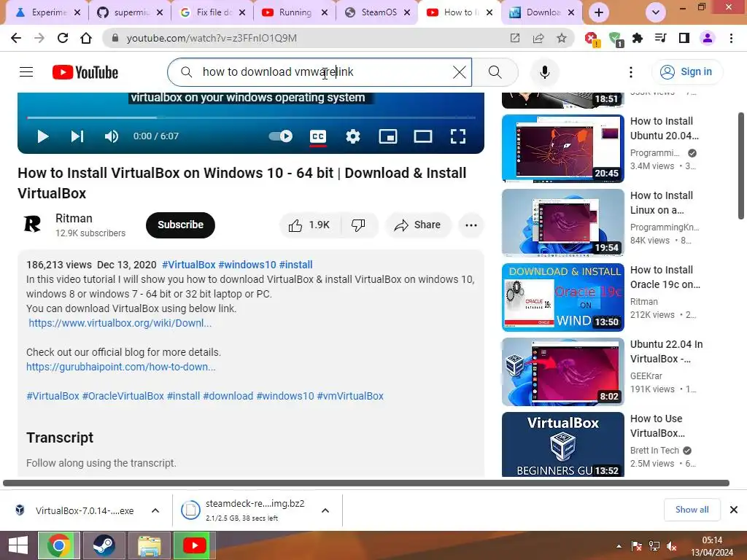Open Oracle 19c install video thumbnail

562,297
